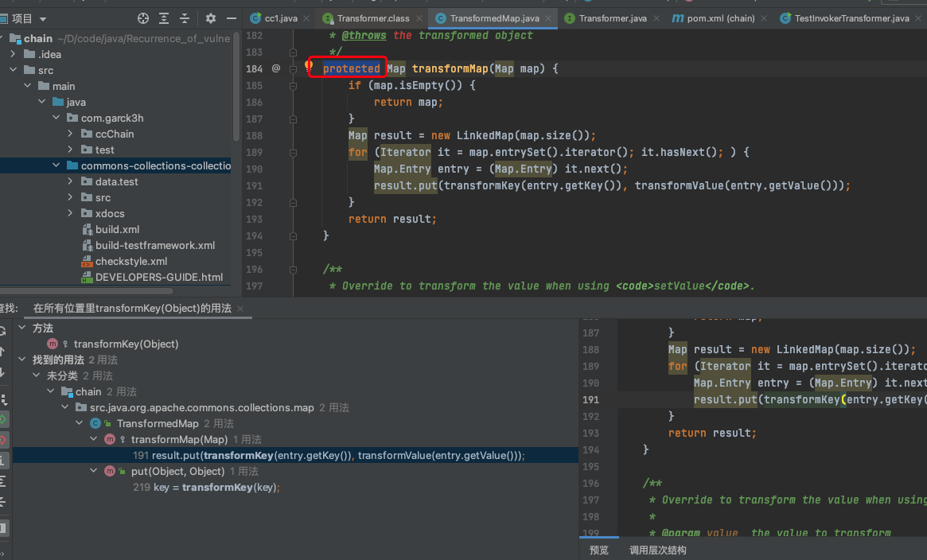Open checkstyle.xml in the project tree

(x=131, y=261)
